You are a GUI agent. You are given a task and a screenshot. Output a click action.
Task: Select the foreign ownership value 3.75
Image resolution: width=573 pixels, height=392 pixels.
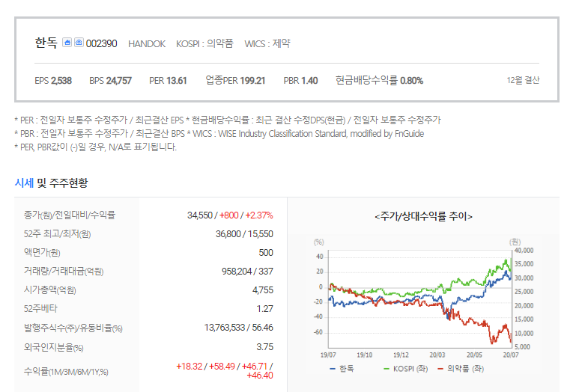[265, 347]
